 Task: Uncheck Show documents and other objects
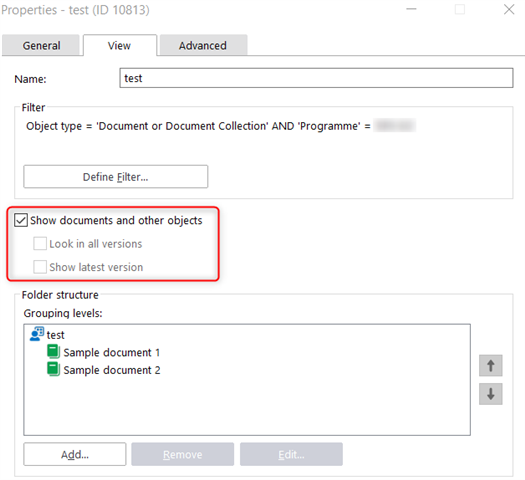tap(21, 220)
